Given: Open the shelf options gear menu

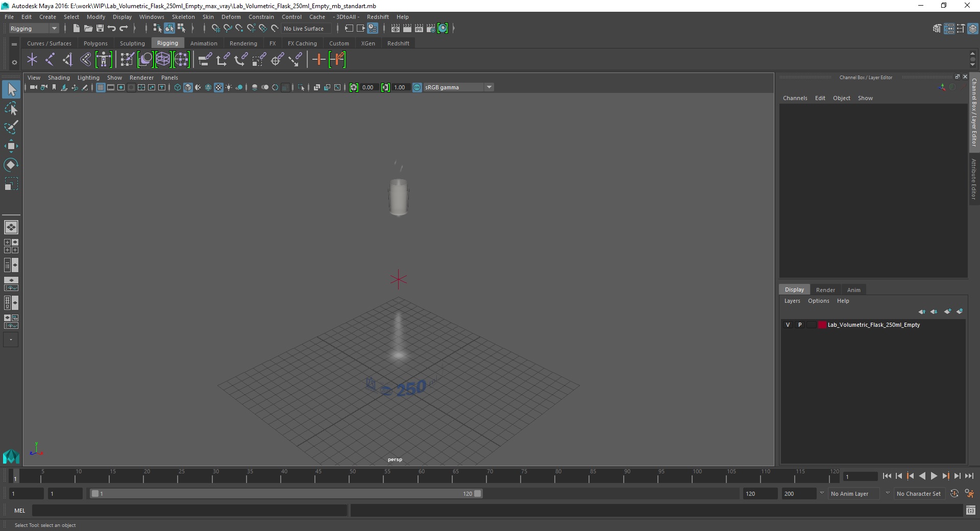Looking at the screenshot, I should [14, 62].
